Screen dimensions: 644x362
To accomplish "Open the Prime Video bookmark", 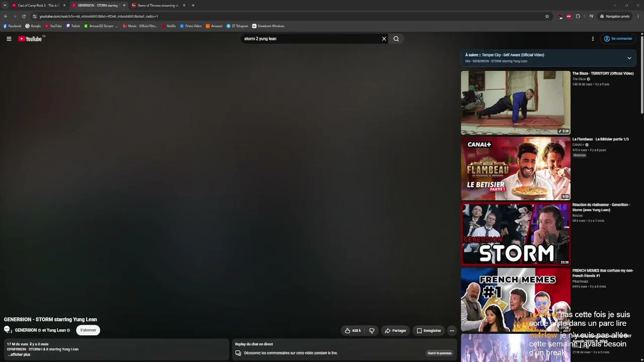I will pyautogui.click(x=191, y=26).
